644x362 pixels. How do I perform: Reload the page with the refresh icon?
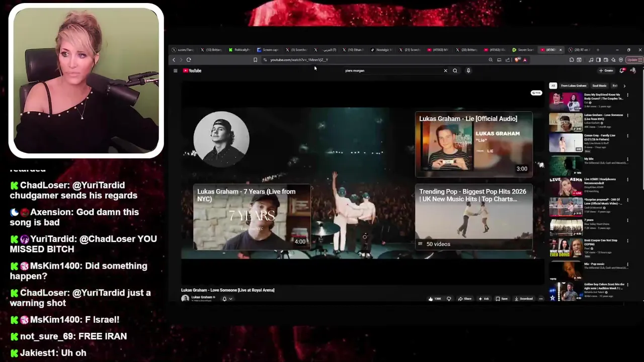(189, 60)
